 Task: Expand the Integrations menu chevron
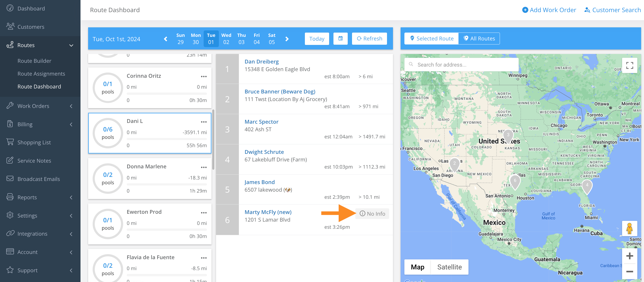coord(71,233)
